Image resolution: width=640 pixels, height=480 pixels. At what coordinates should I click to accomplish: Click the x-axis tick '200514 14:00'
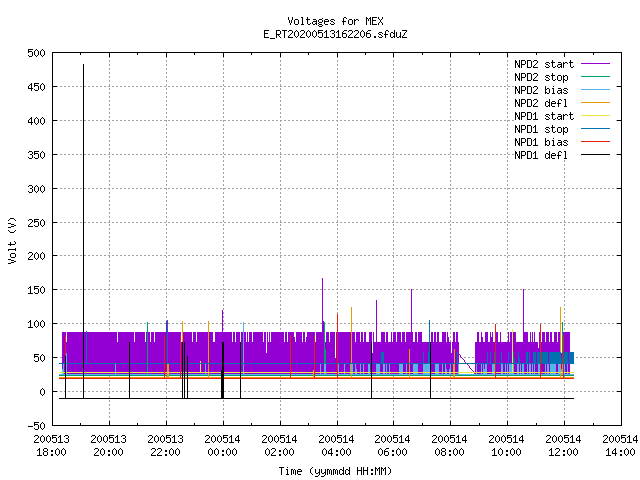click(x=620, y=446)
